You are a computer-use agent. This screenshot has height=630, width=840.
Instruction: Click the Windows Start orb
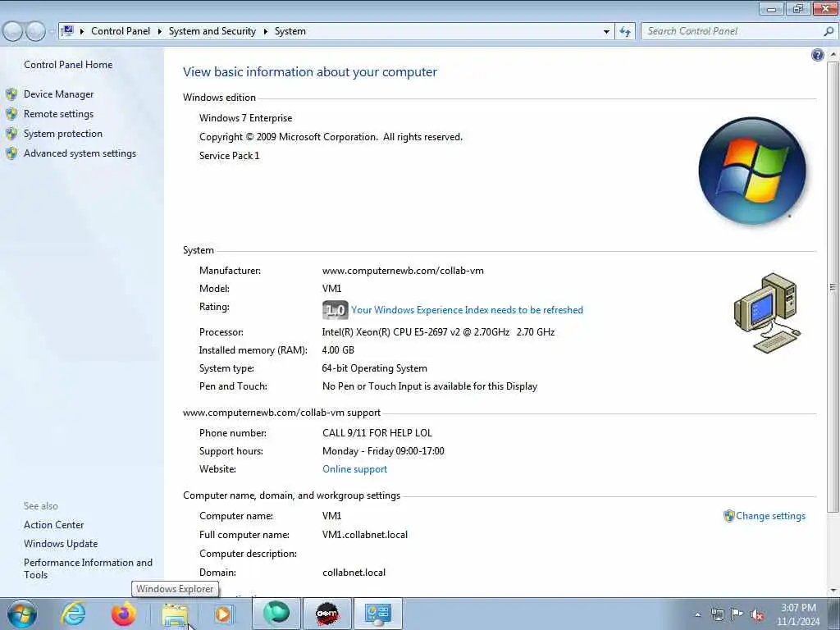coord(22,614)
